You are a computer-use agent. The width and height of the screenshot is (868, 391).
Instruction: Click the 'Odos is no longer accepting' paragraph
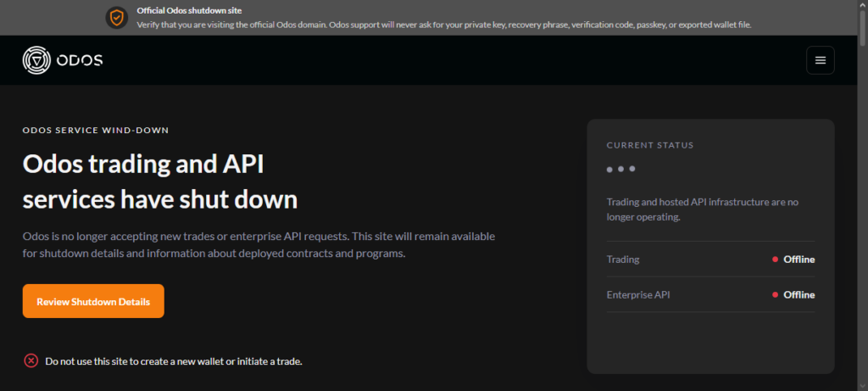pyautogui.click(x=259, y=245)
